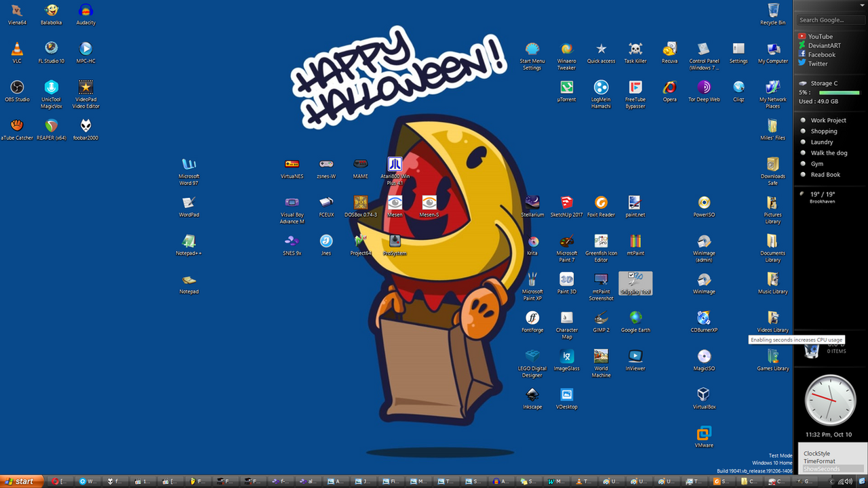Viewport: 868px width, 488px height.
Task: Open the Opera browser icon
Action: 670,91
